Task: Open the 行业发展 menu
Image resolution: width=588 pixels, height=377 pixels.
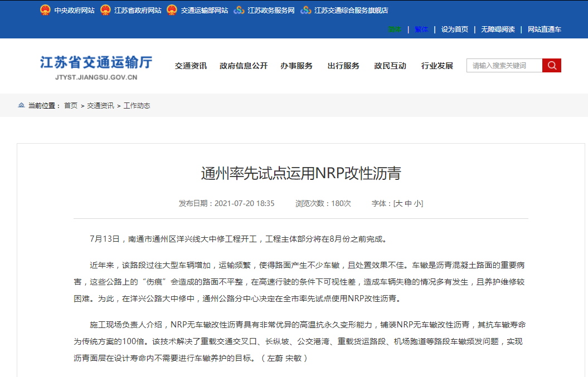Action: point(438,66)
